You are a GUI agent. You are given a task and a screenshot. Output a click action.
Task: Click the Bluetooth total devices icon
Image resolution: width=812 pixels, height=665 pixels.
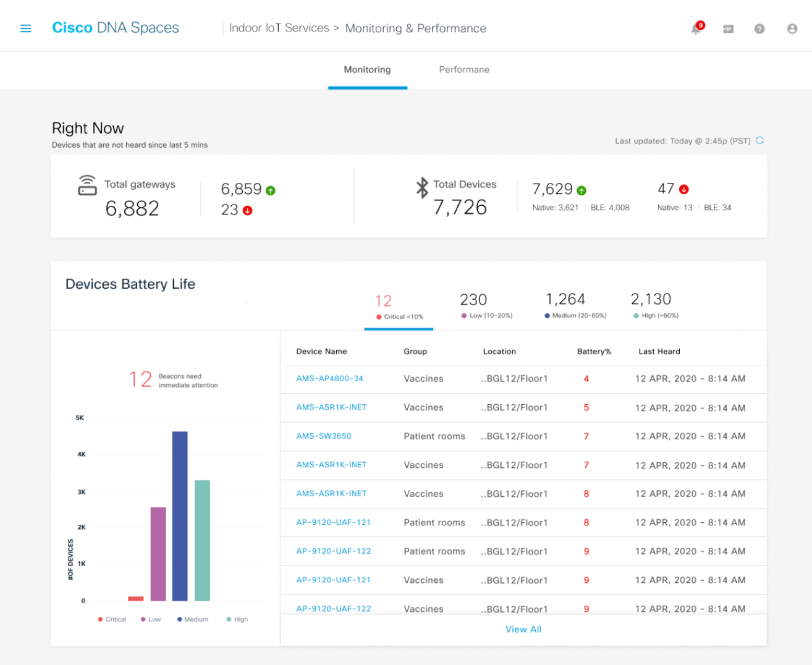(x=422, y=187)
